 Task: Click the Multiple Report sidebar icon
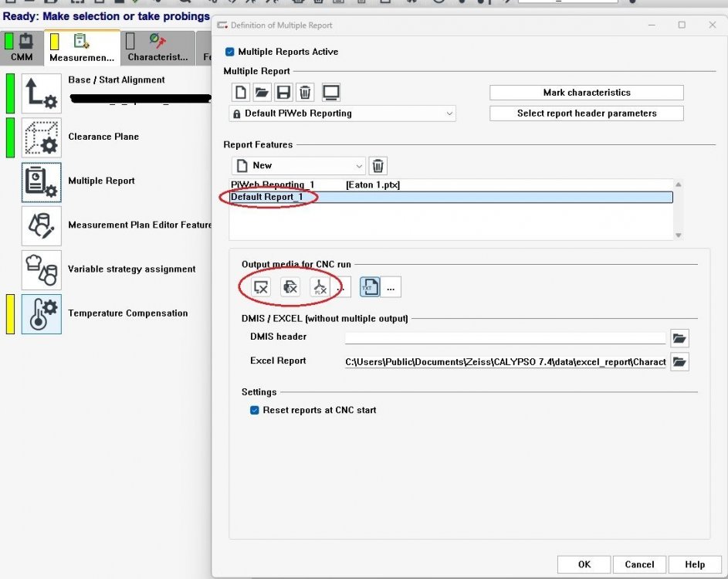tap(41, 181)
